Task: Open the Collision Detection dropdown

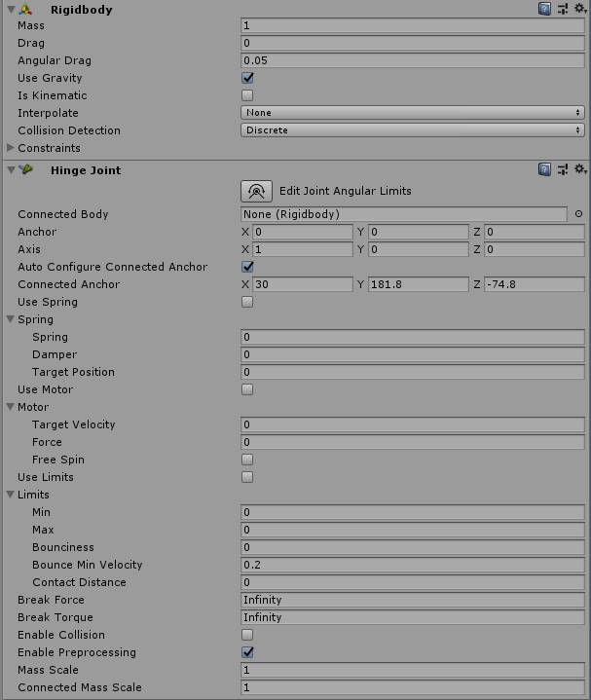Action: (413, 129)
